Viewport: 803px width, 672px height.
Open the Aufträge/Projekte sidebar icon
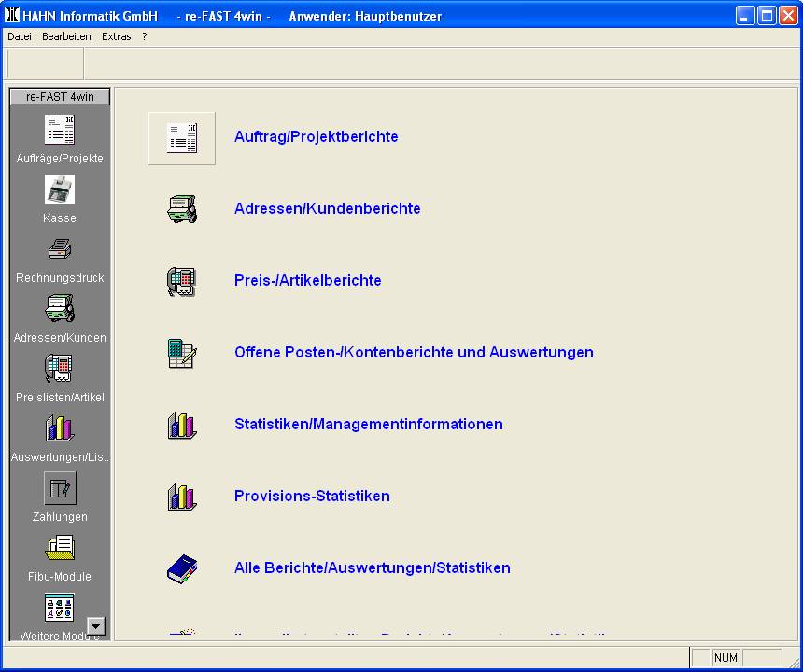60,130
